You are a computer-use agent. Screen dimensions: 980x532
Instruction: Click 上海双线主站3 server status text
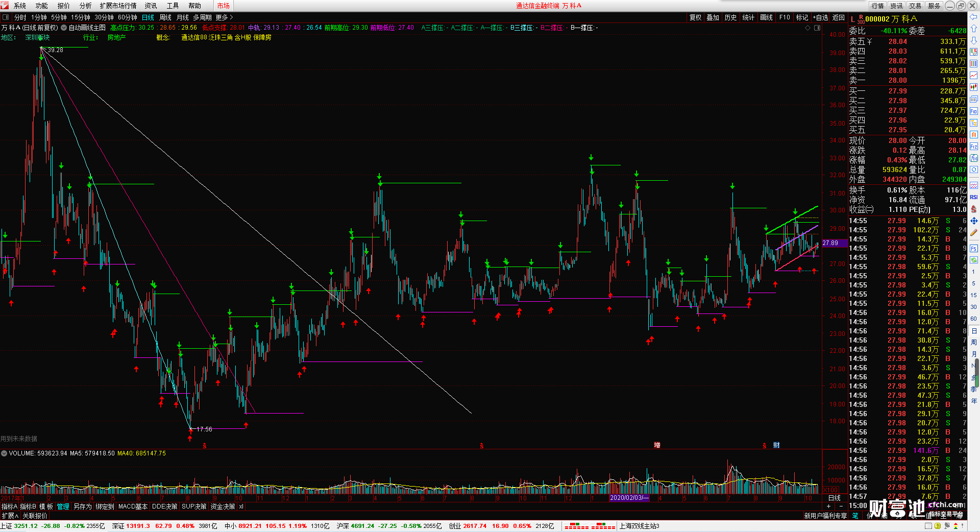640,526
